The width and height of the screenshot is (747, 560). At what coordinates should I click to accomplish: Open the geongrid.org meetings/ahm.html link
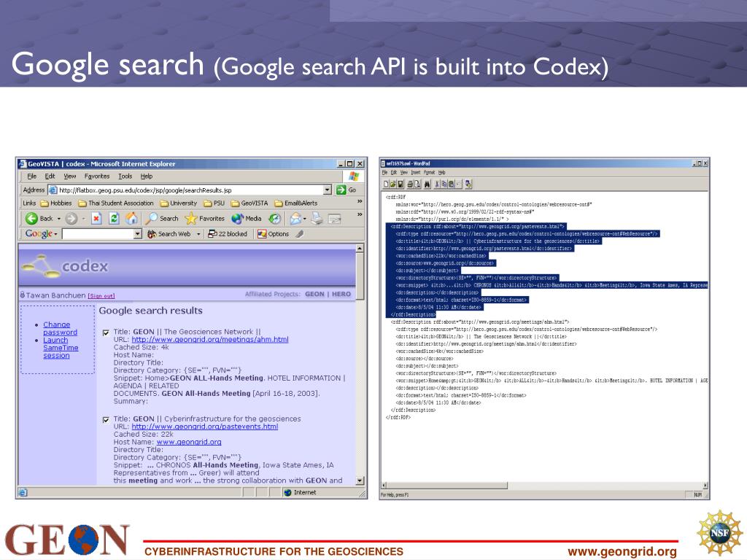(210, 340)
